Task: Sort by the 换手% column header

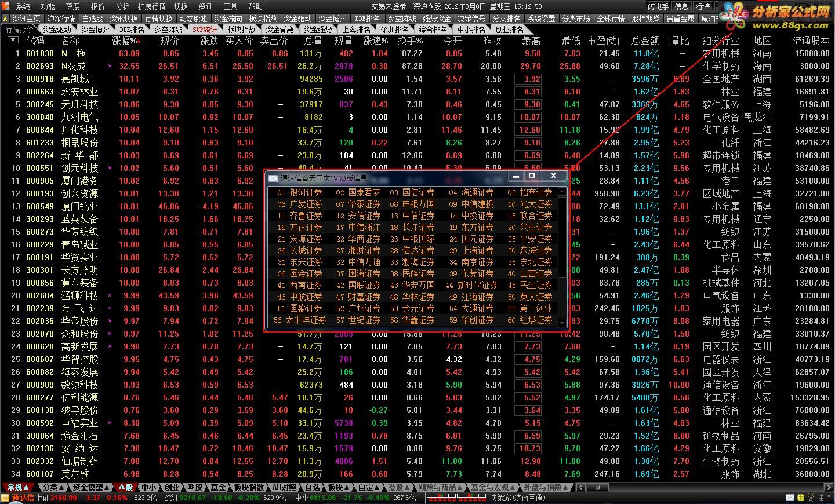Action: click(x=410, y=41)
